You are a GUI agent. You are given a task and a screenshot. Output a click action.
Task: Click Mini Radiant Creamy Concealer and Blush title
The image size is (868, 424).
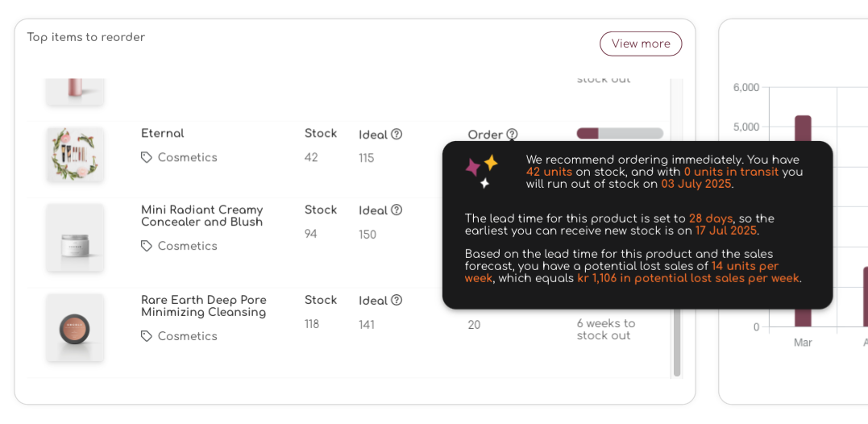click(x=202, y=216)
